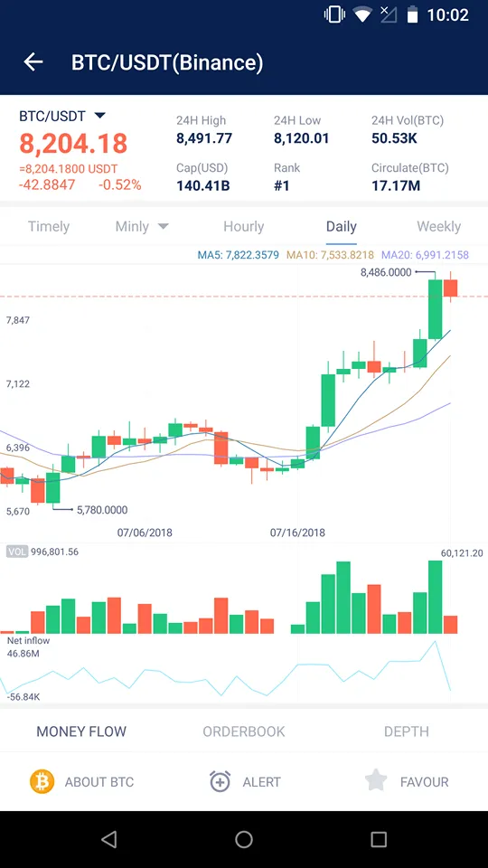Expand the BTC/USDT pair dropdown arrow

[99, 116]
